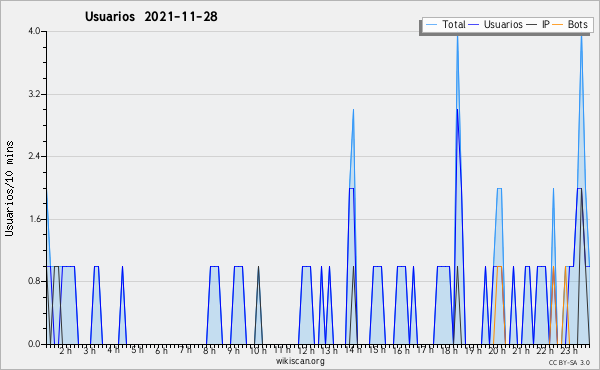Viewport: 600px width, 370px height.
Task: Click the '9 h' x-axis label
Action: point(233,351)
